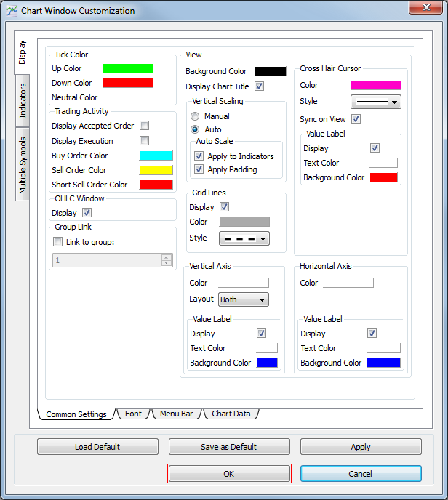This screenshot has height=500, width=448.
Task: Open the Cross Hair Cursor Style dropdown
Action: tap(375, 102)
